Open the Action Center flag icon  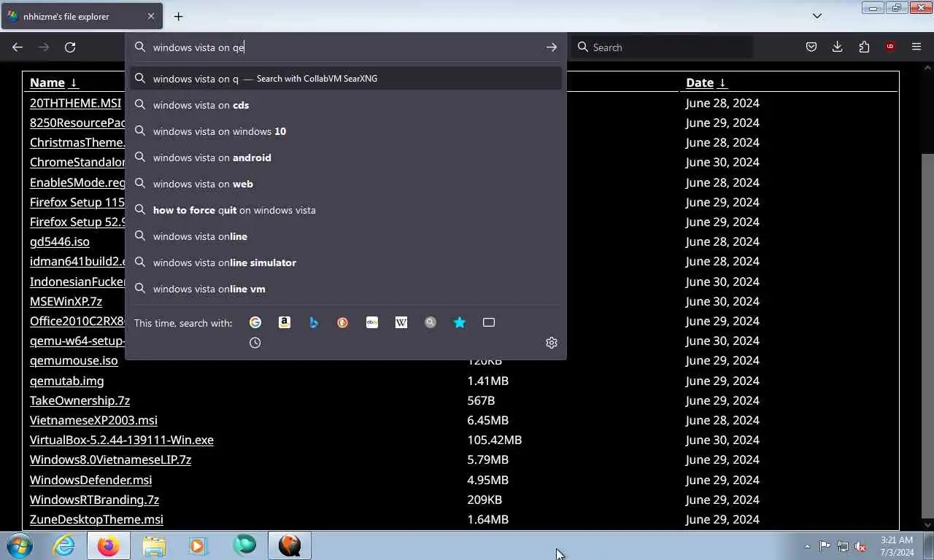pyautogui.click(x=825, y=546)
